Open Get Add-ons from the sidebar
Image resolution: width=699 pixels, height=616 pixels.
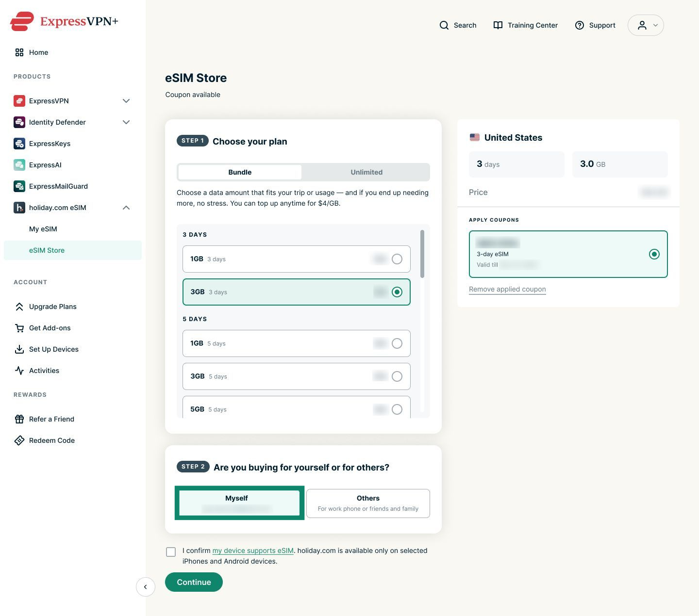point(50,328)
